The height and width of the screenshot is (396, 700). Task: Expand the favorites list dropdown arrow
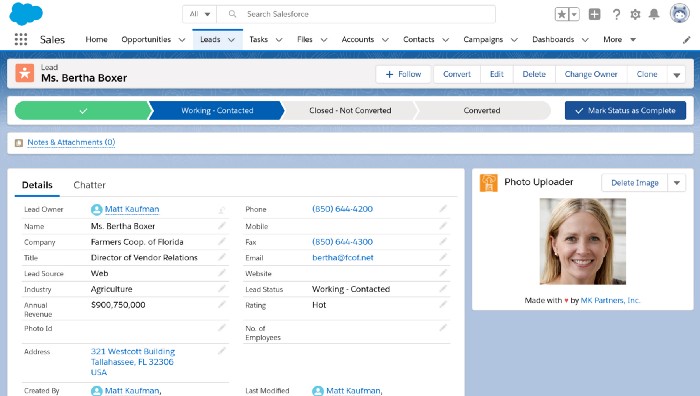(574, 14)
